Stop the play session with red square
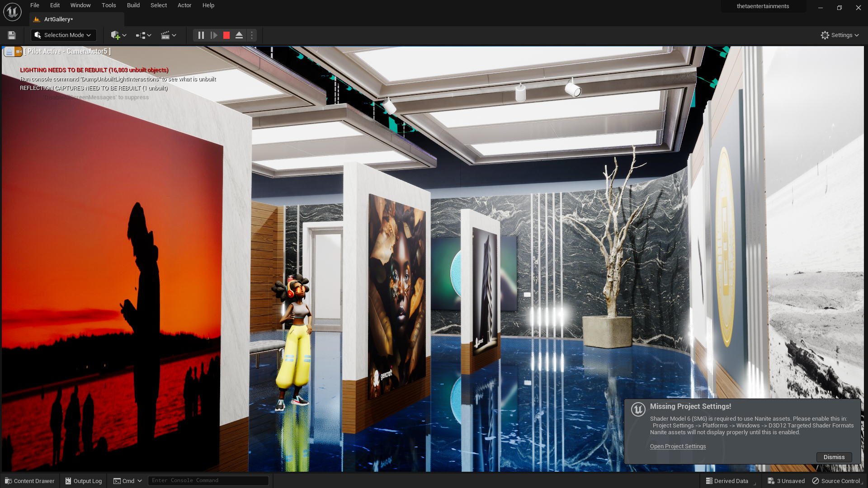 (226, 35)
